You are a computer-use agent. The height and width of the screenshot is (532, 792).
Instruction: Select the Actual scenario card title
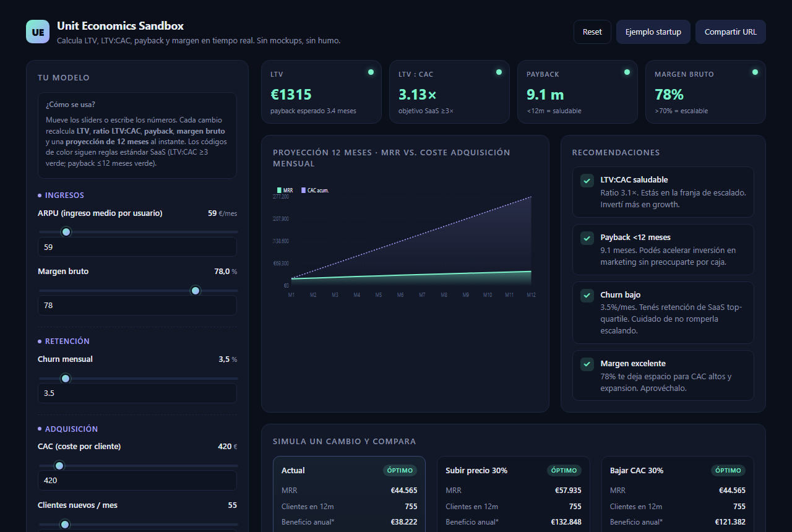pyautogui.click(x=293, y=471)
